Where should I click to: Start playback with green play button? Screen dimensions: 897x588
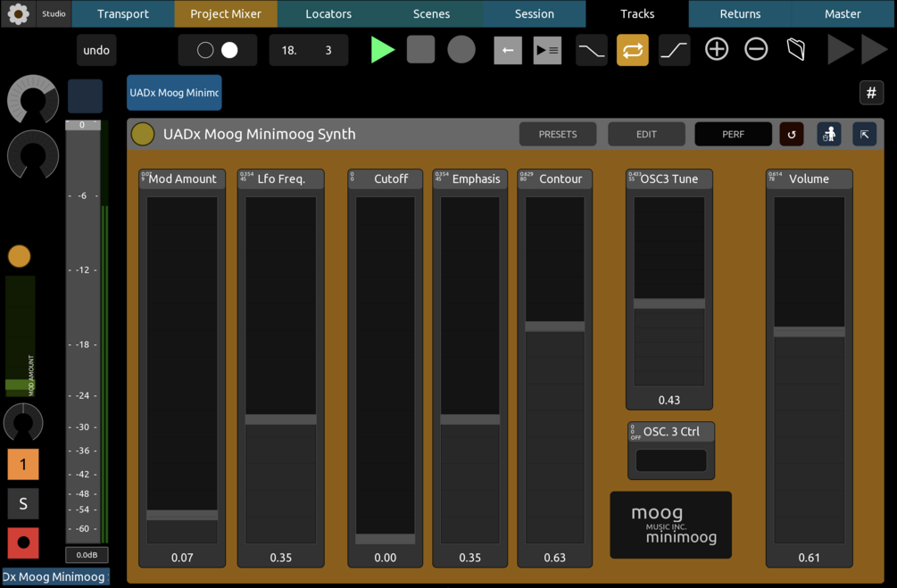pyautogui.click(x=382, y=50)
